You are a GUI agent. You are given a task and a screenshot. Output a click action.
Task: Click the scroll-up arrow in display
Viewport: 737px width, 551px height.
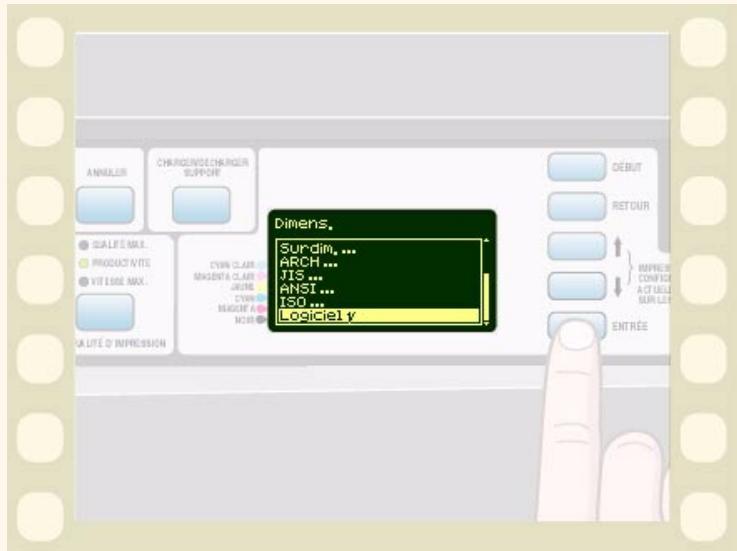tap(486, 241)
